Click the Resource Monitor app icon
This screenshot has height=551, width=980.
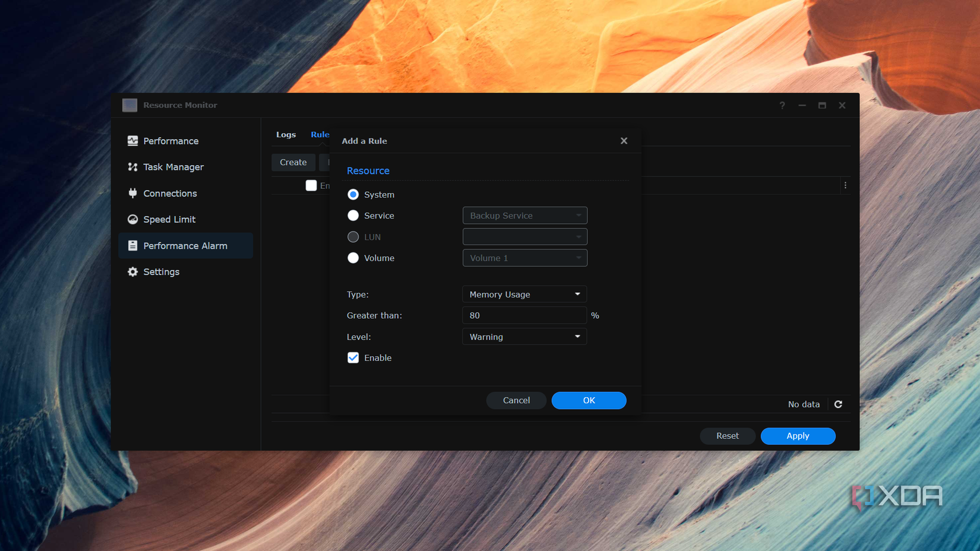129,105
